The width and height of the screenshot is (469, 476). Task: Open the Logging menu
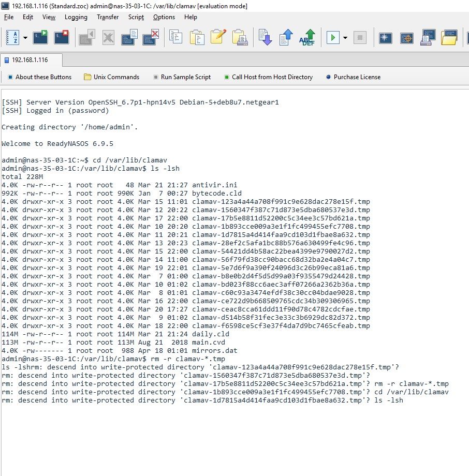pos(76,17)
